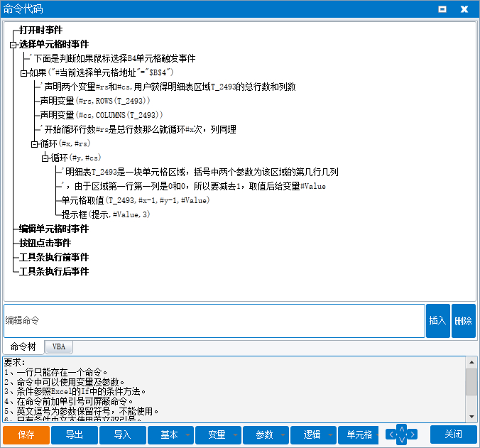Switch to the 命令树 tab
Screen dimensions: 480x448
point(23,347)
